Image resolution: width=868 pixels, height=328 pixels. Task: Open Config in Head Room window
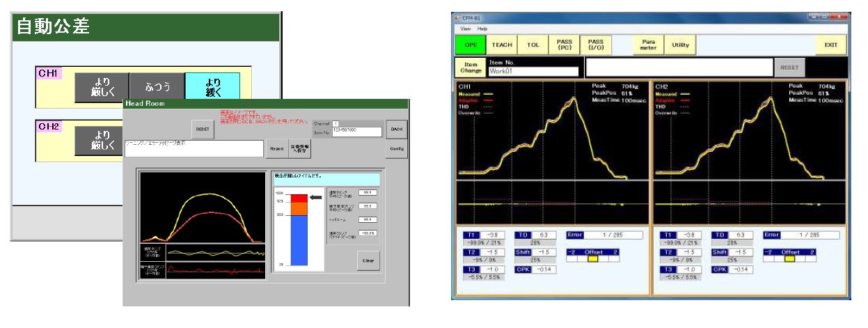coord(397,148)
